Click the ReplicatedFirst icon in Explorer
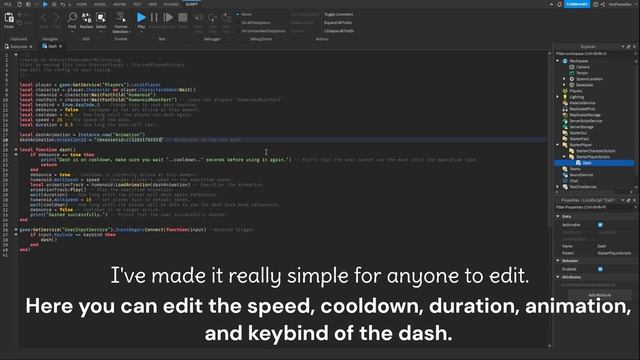Image resolution: width=640 pixels, height=360 pixels. [x=565, y=109]
